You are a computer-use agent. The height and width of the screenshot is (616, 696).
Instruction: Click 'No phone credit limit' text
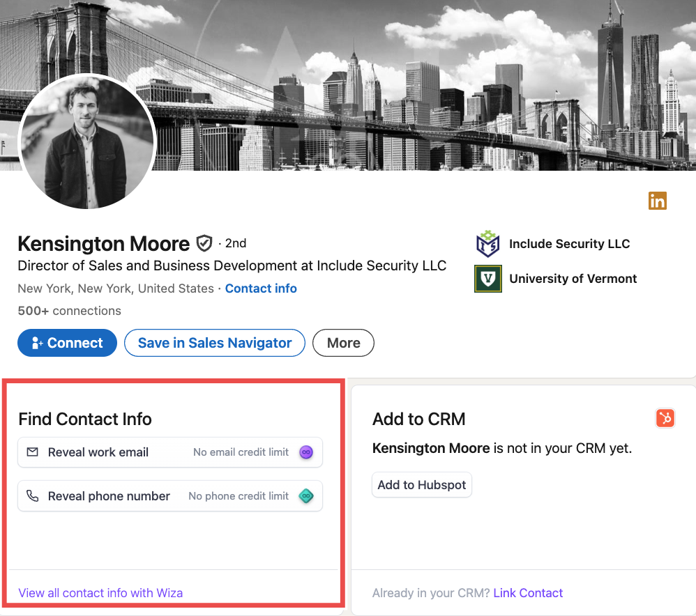[x=239, y=496]
